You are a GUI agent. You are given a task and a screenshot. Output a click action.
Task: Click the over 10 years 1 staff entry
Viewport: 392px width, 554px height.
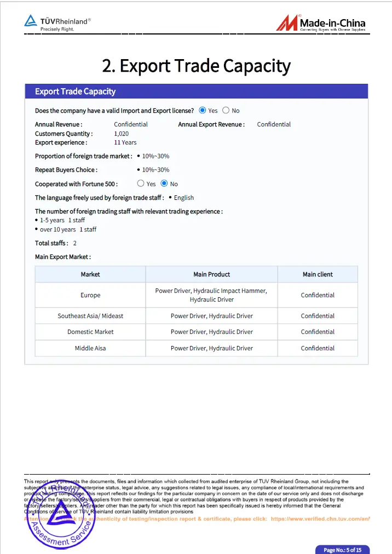coord(68,230)
